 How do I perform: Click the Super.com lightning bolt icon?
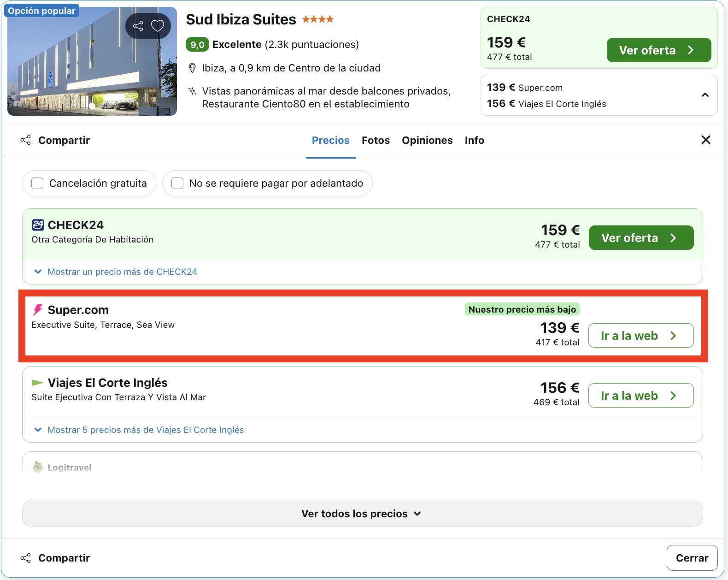coord(38,310)
